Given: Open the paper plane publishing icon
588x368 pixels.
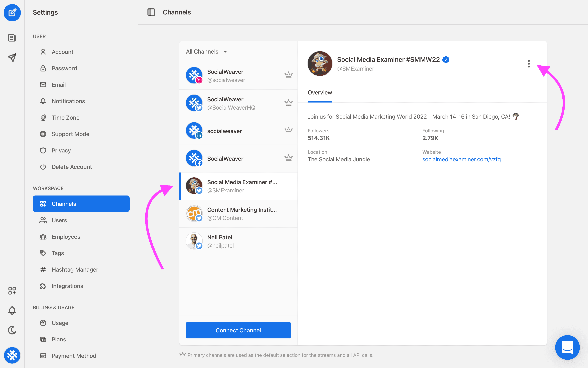Looking at the screenshot, I should [x=12, y=57].
